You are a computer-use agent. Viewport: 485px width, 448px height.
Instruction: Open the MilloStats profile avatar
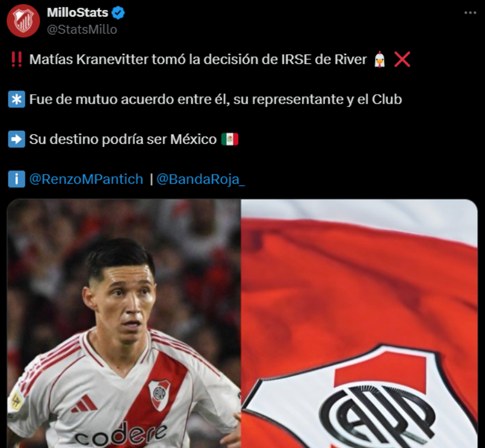tap(23, 21)
